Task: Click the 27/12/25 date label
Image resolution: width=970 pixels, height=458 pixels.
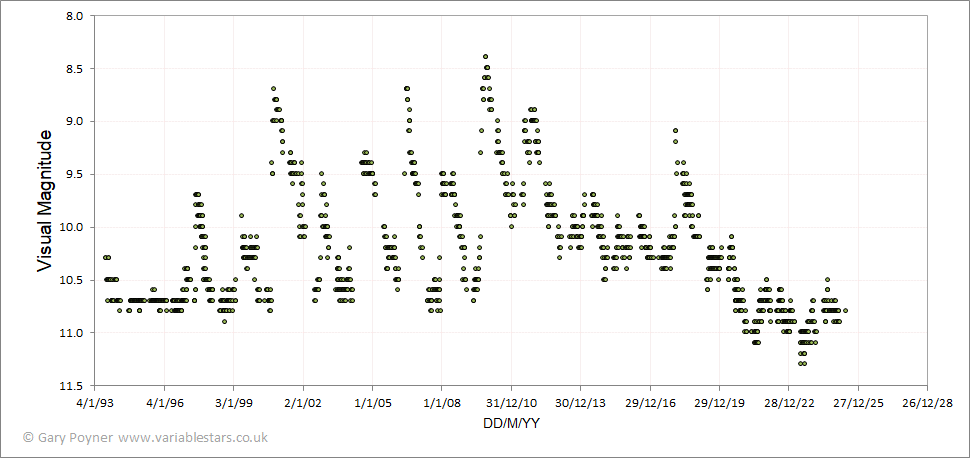Action: tap(857, 404)
